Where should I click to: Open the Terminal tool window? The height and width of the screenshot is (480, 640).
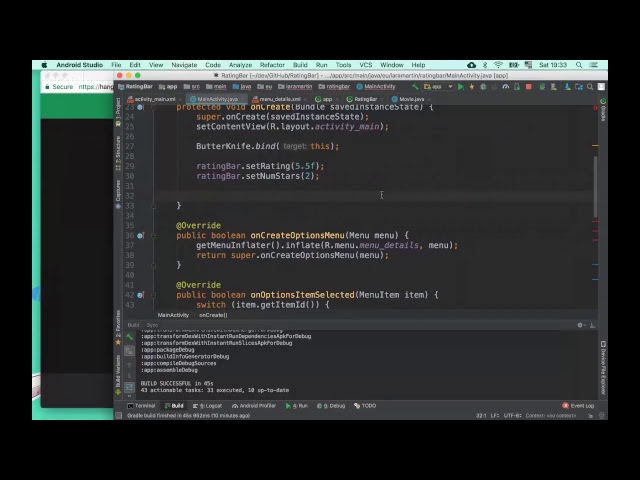tap(141, 406)
